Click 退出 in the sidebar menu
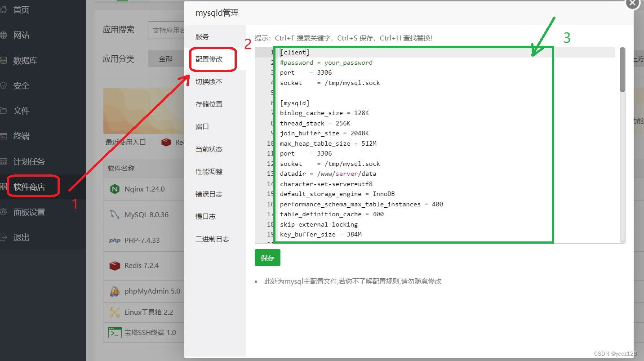The height and width of the screenshot is (361, 644). coord(21,237)
